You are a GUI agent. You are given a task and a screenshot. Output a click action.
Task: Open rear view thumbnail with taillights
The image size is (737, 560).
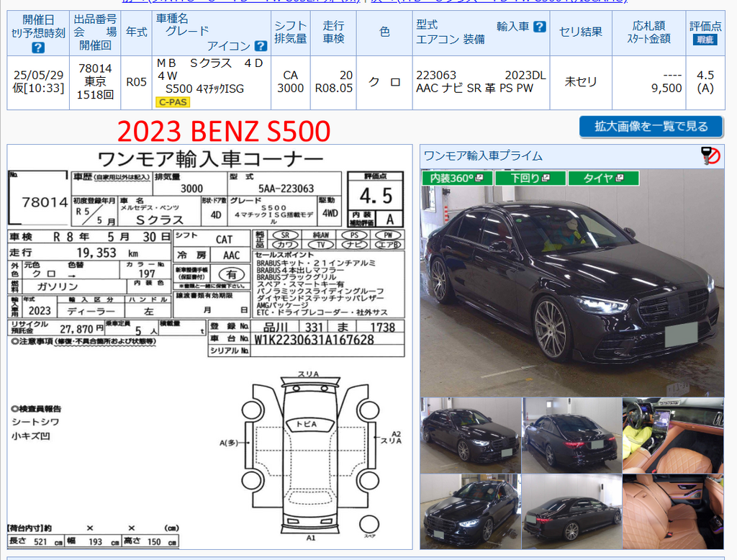point(572,435)
